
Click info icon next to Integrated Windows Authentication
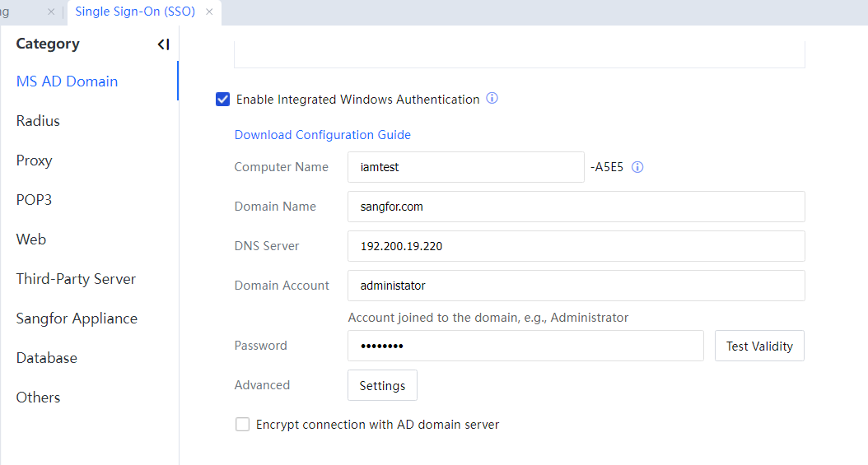[x=492, y=99]
